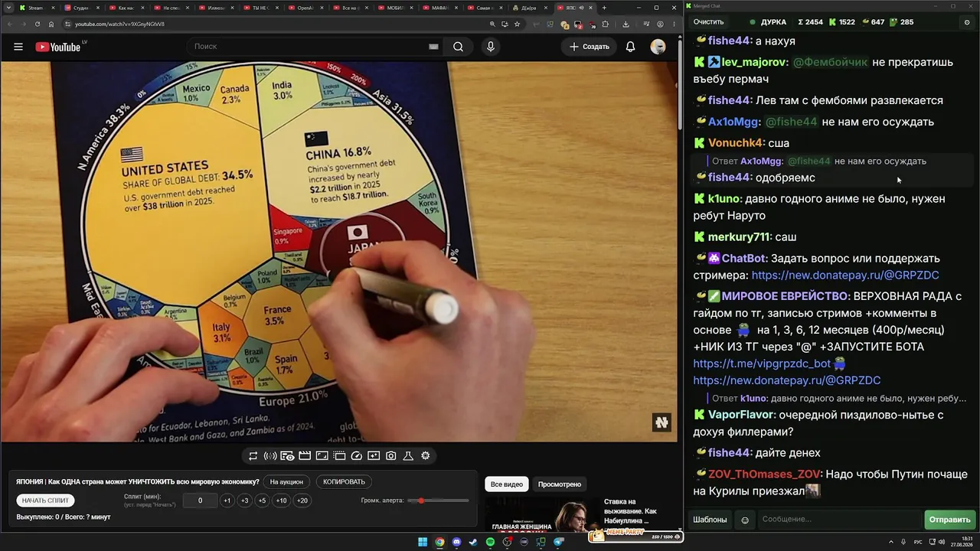Open Merged Chat settings gear
The height and width of the screenshot is (551, 980).
point(967,22)
